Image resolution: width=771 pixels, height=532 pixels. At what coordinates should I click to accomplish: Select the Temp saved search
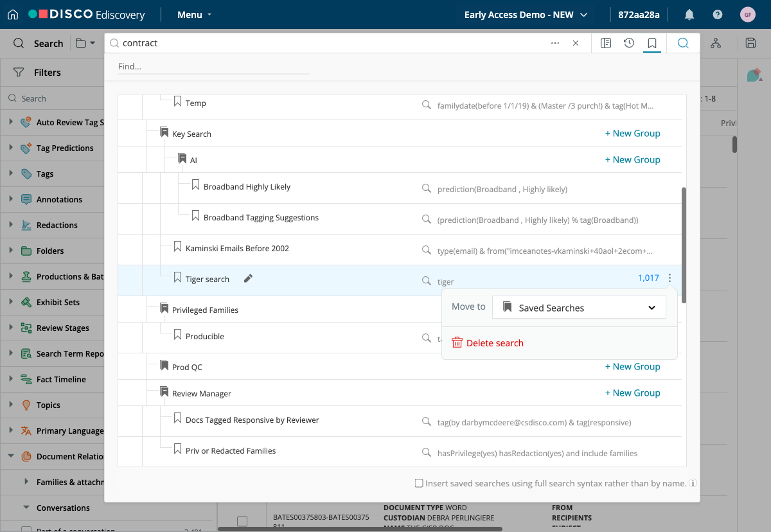(x=196, y=103)
